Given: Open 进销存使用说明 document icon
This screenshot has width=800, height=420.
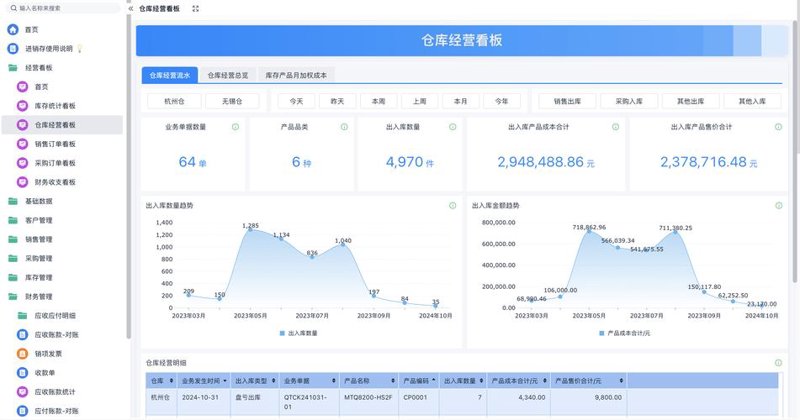Looking at the screenshot, I should pos(13,48).
